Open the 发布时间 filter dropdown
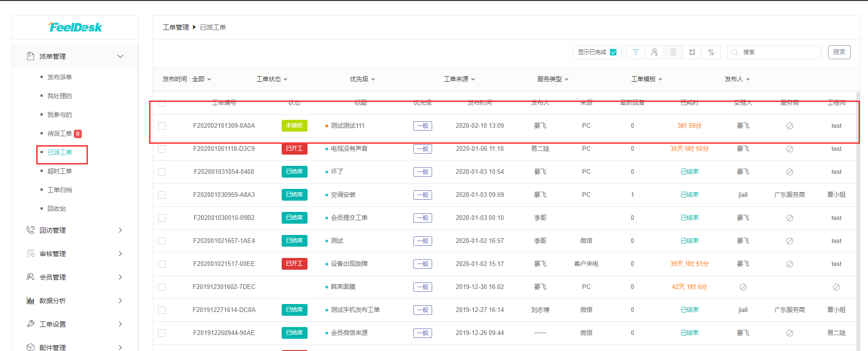Image resolution: width=868 pixels, height=351 pixels. (187, 79)
